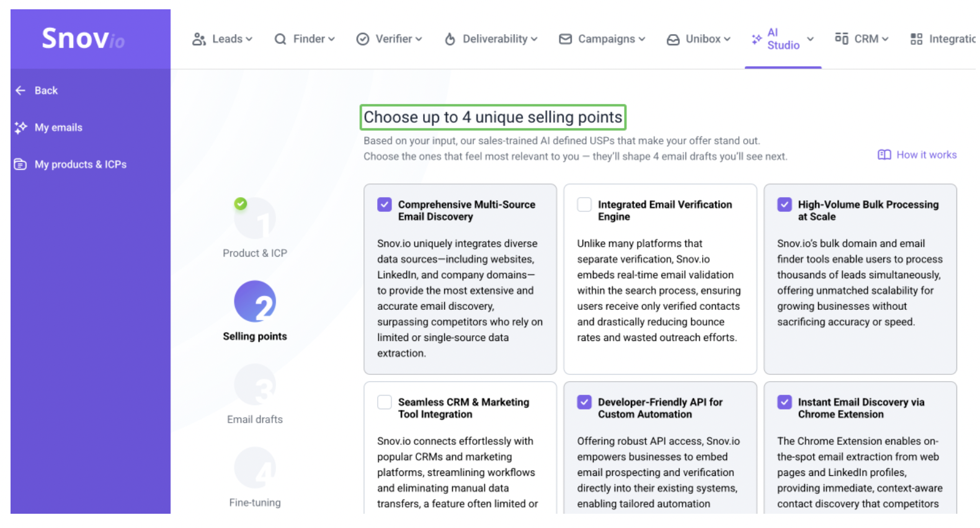The height and width of the screenshot is (528, 980).
Task: Click the Instant Email Discovery card description
Action: [860, 472]
